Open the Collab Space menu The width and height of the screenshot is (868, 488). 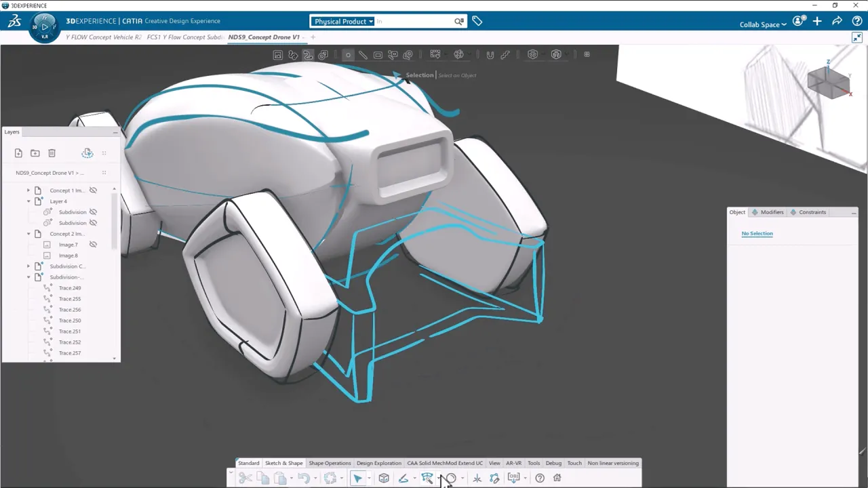(762, 24)
